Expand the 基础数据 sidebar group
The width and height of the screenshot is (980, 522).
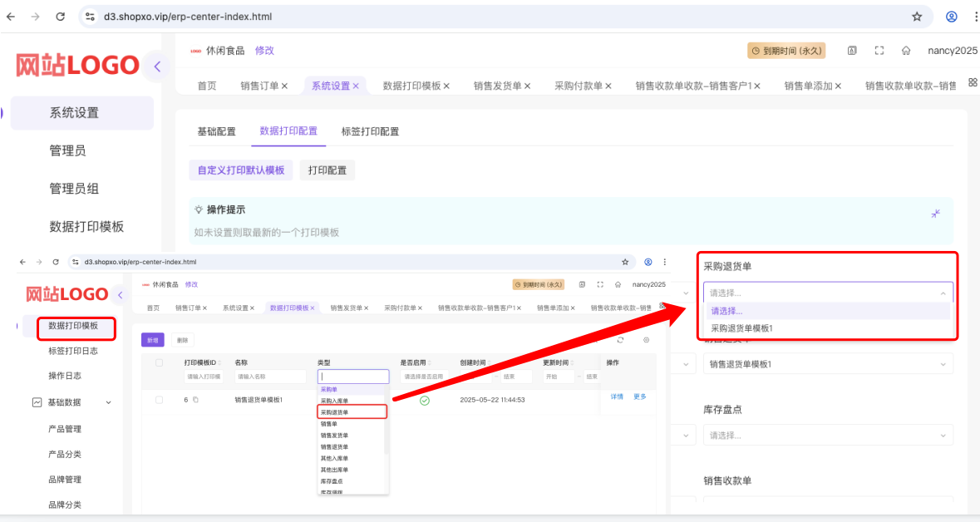tap(71, 402)
